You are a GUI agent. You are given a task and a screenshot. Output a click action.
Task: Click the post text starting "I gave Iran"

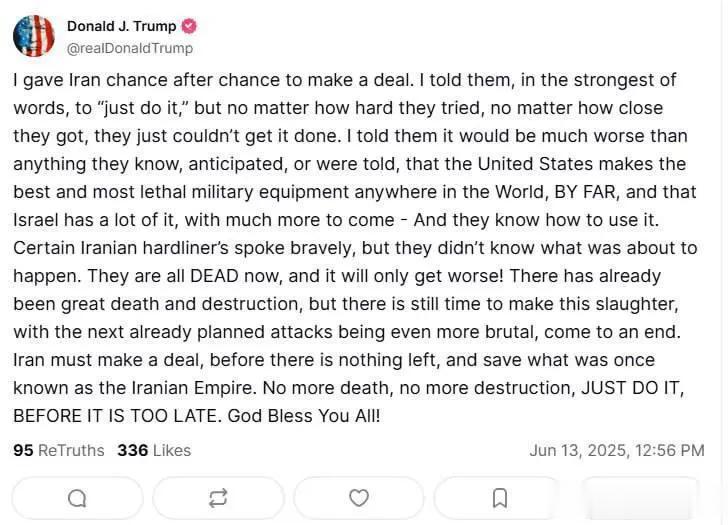click(x=355, y=248)
